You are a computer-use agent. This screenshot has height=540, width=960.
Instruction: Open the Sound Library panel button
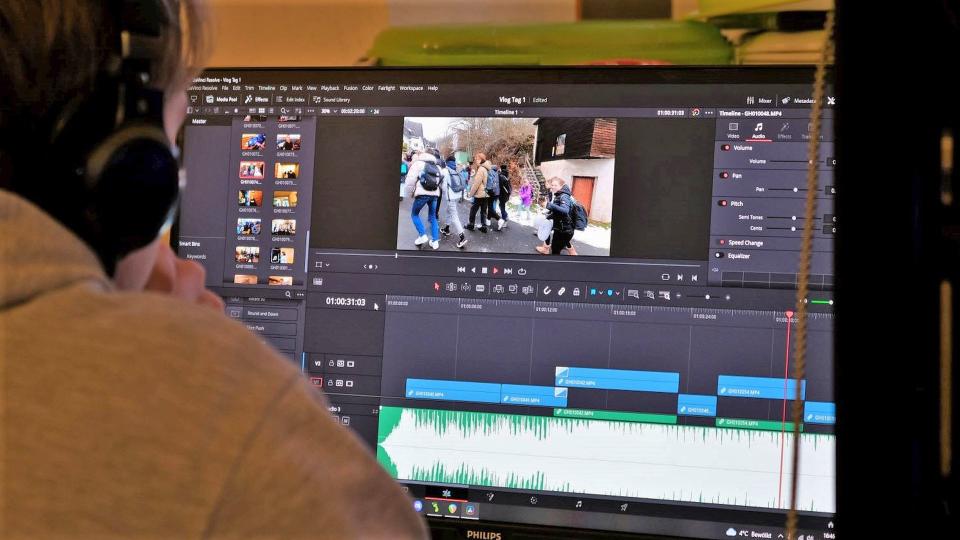331,100
